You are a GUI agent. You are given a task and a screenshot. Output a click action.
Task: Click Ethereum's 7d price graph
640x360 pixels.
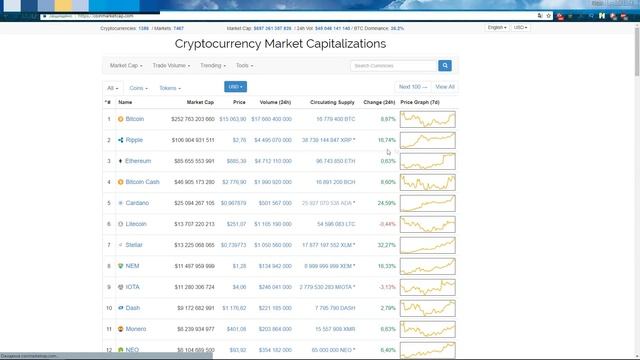point(428,161)
